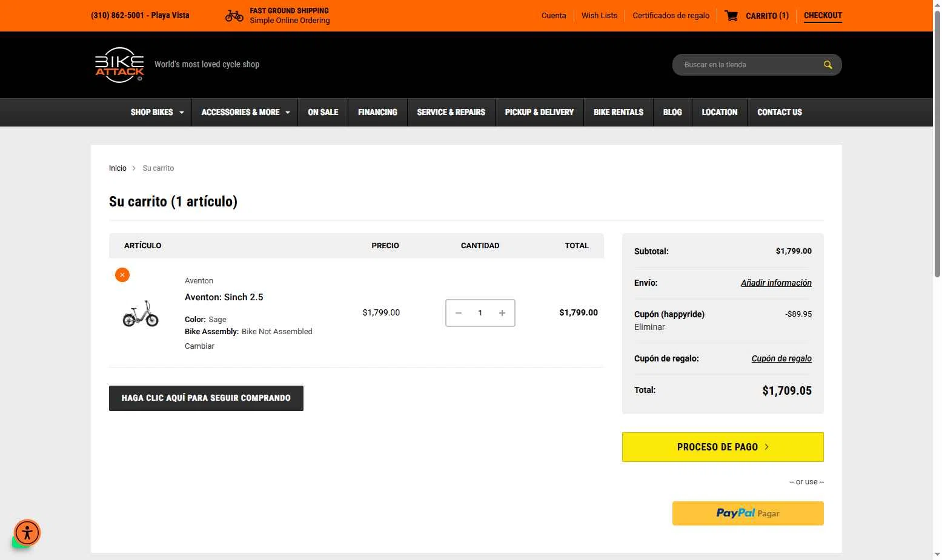Open the Financing menu item
The width and height of the screenshot is (942, 560).
click(x=377, y=112)
